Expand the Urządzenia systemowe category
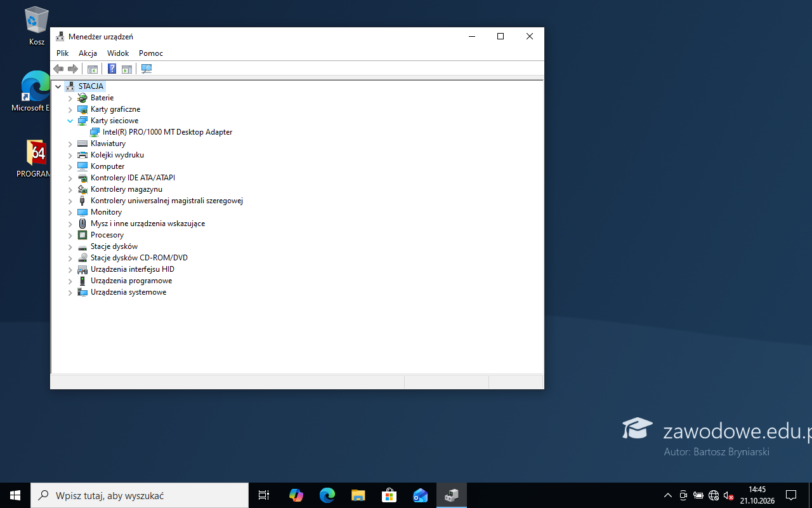Screen dimensions: 812x508 [70, 292]
